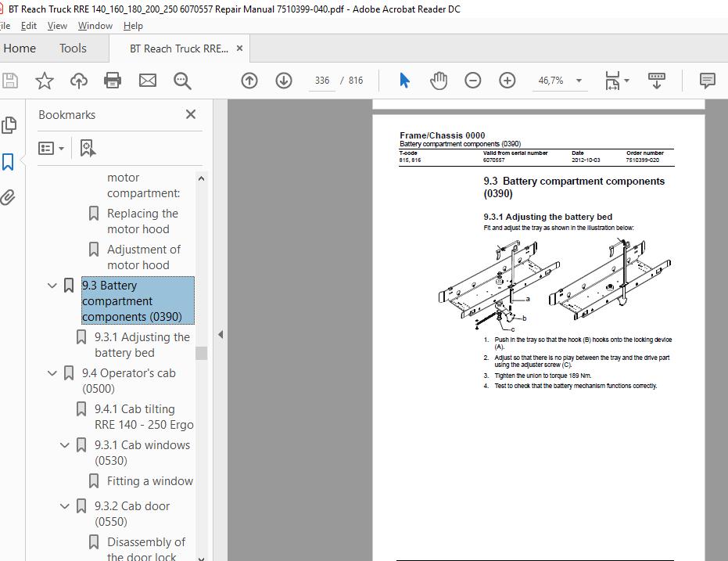The width and height of the screenshot is (728, 561).
Task: Activate the Hand pan tool
Action: click(438, 81)
